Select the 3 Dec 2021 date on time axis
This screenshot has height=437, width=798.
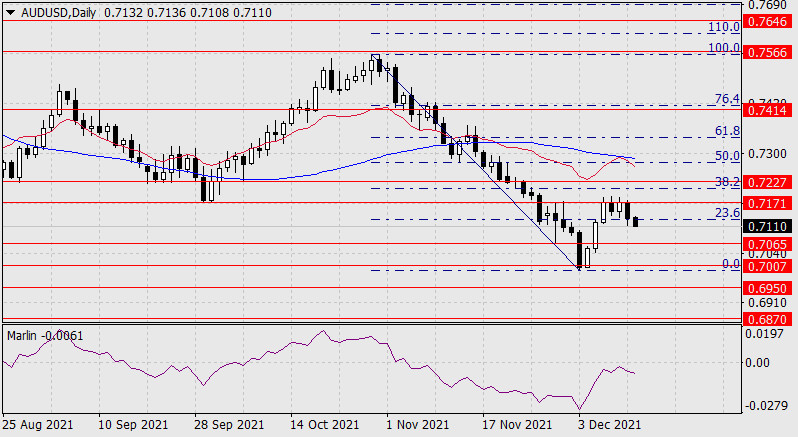coord(609,425)
